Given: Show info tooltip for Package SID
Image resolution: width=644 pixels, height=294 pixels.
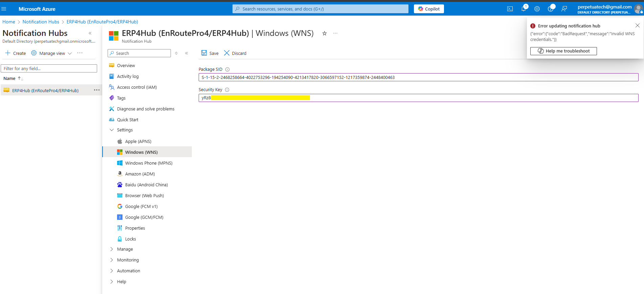Looking at the screenshot, I should point(227,69).
